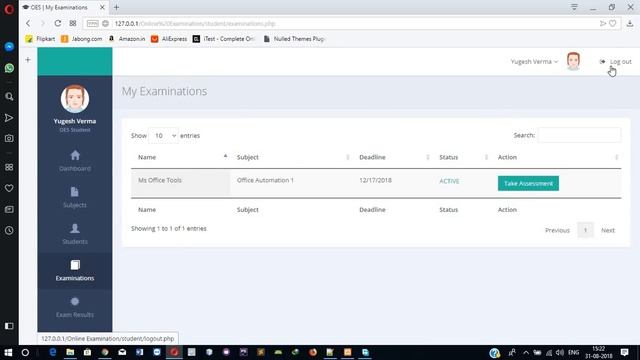
Task: Open bookmarks heart icon in sidebar
Action: 9,188
